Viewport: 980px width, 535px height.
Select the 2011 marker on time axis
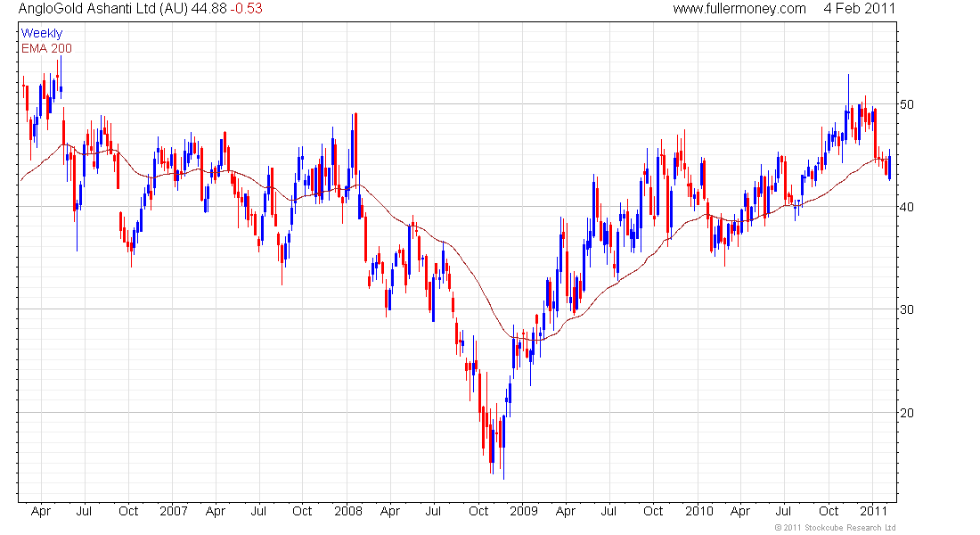[873, 512]
